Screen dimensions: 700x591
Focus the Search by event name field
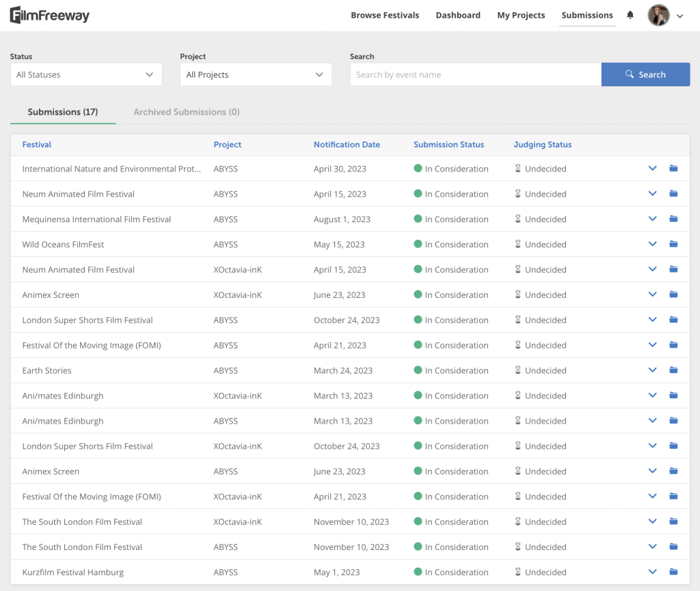(476, 74)
